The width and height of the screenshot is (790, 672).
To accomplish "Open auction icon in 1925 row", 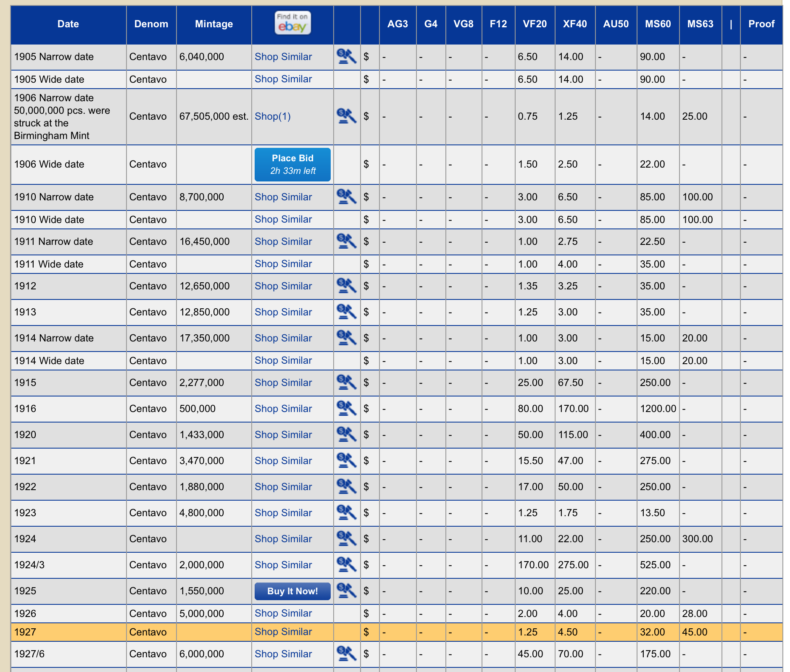I will click(347, 591).
